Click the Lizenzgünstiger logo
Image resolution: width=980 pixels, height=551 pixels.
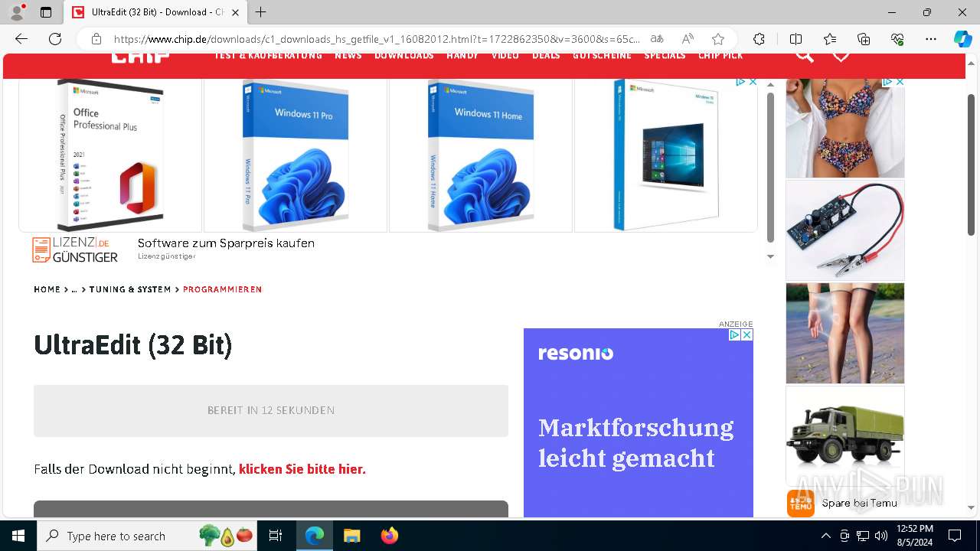pyautogui.click(x=75, y=250)
